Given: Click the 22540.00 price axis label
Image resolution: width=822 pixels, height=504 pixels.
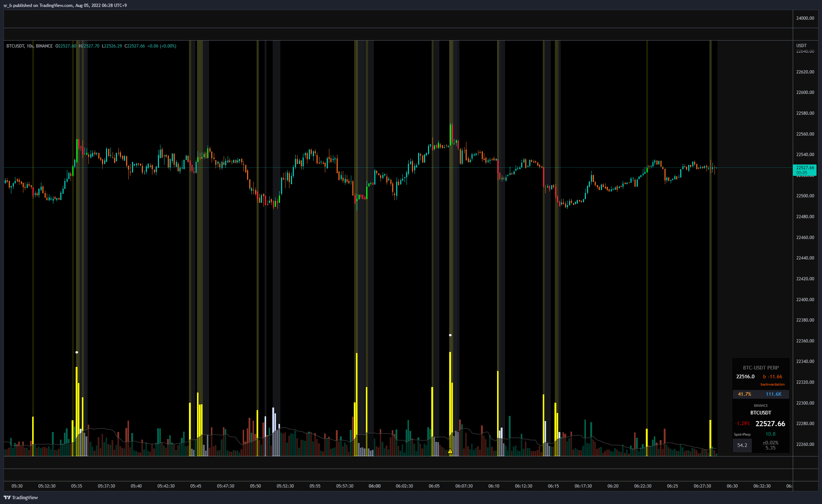Looking at the screenshot, I should click(x=805, y=155).
